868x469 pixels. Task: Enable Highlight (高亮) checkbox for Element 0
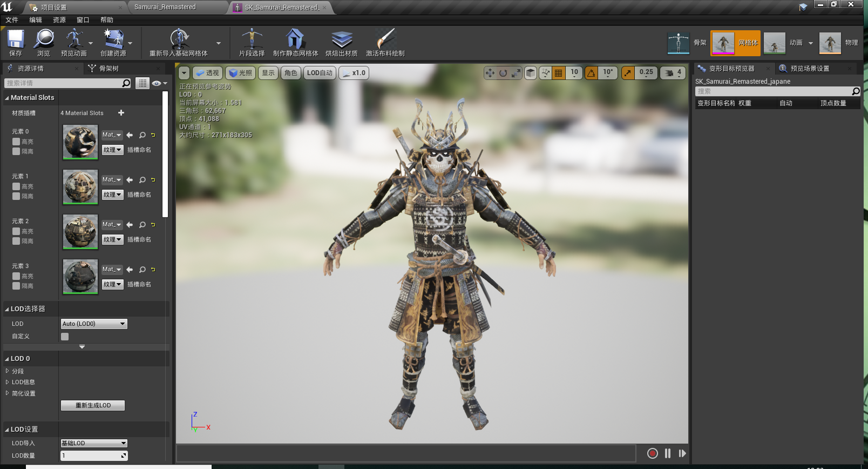[16, 142]
